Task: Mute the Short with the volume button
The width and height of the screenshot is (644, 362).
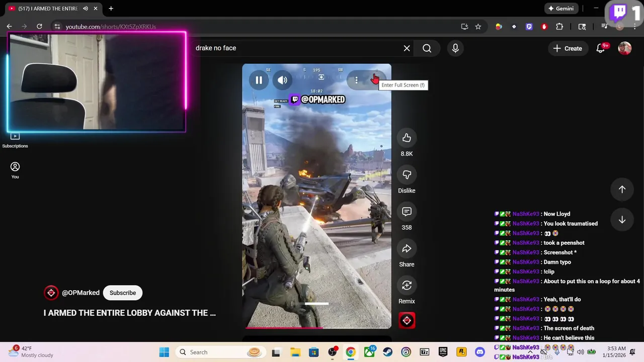Action: click(x=282, y=80)
